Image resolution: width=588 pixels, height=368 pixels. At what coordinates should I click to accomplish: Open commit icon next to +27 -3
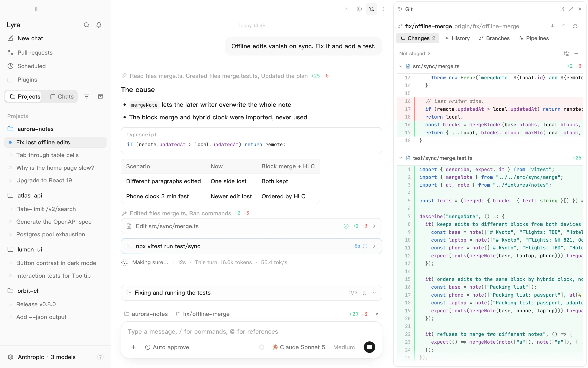(377, 314)
